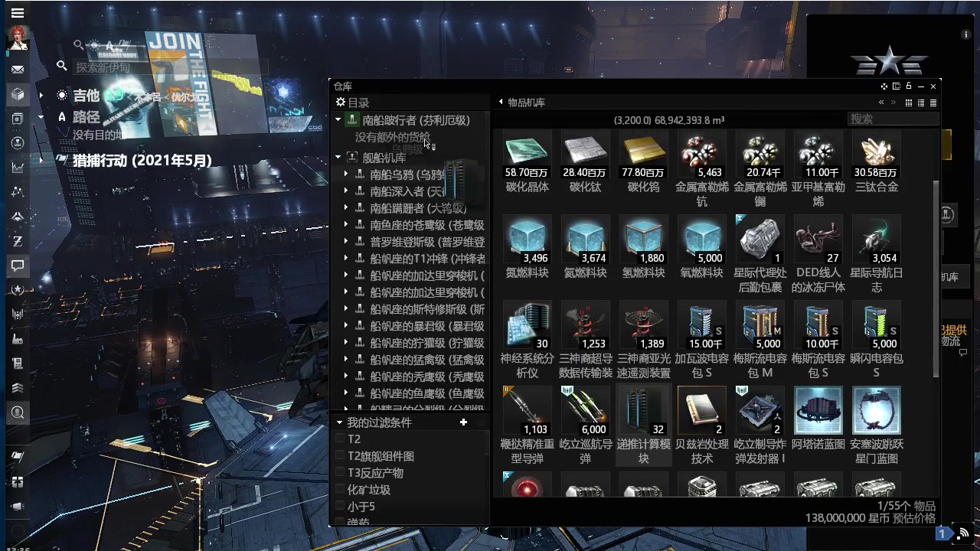
Task: Click the 路径 route header
Action: point(86,117)
